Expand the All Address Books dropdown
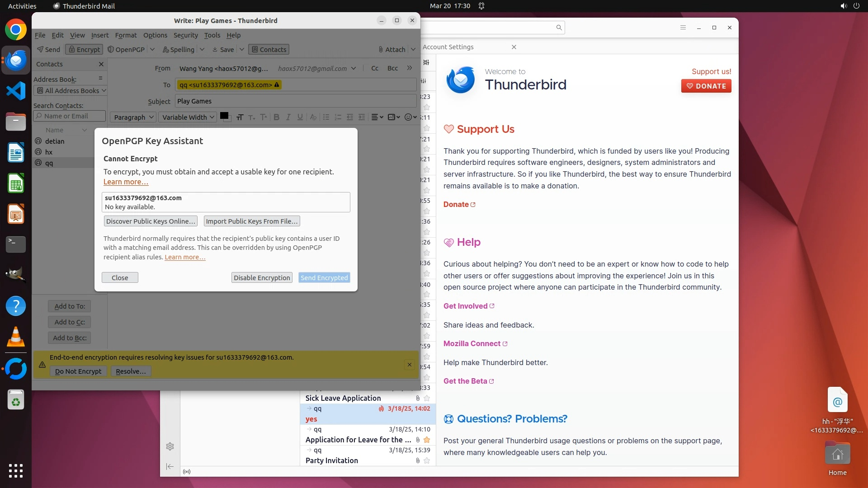 (x=71, y=91)
